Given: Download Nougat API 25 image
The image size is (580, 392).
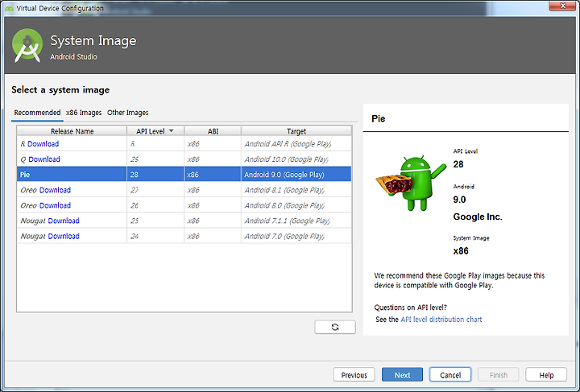Looking at the screenshot, I should tap(64, 221).
